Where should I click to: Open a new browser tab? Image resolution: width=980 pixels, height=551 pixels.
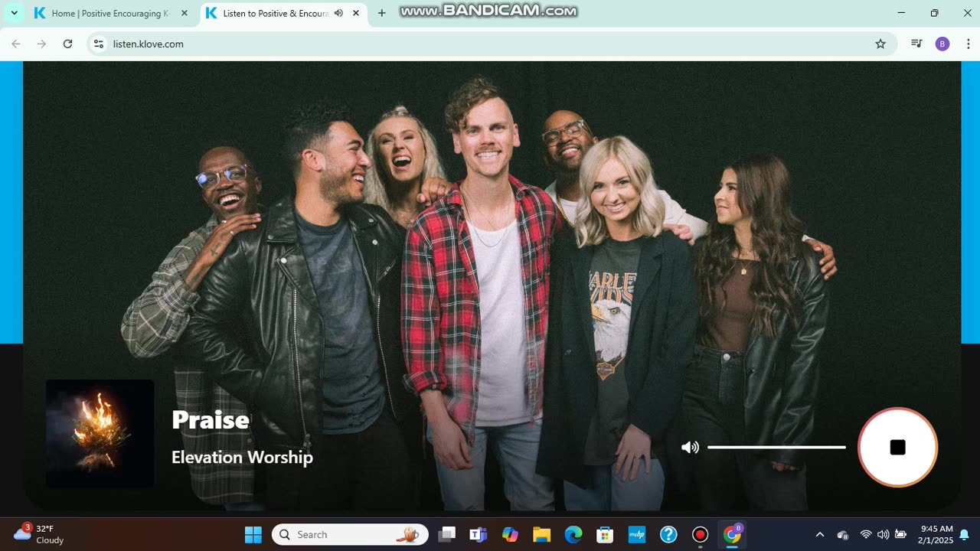point(381,13)
